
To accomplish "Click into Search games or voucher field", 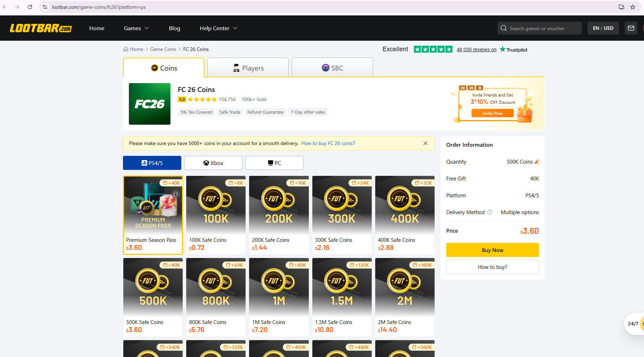I will 540,28.
